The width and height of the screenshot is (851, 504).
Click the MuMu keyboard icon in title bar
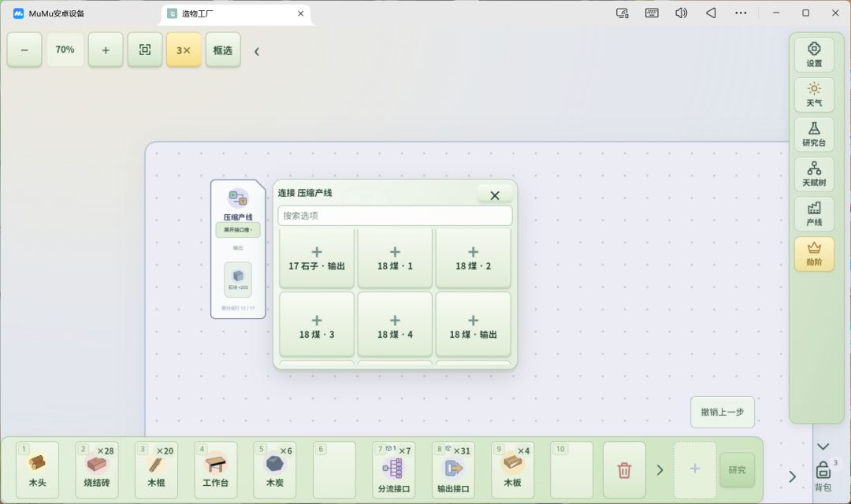[652, 13]
